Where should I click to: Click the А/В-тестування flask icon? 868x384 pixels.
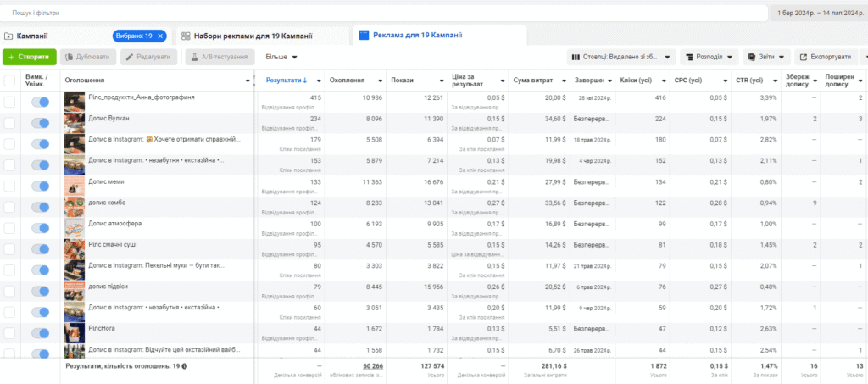click(x=195, y=57)
